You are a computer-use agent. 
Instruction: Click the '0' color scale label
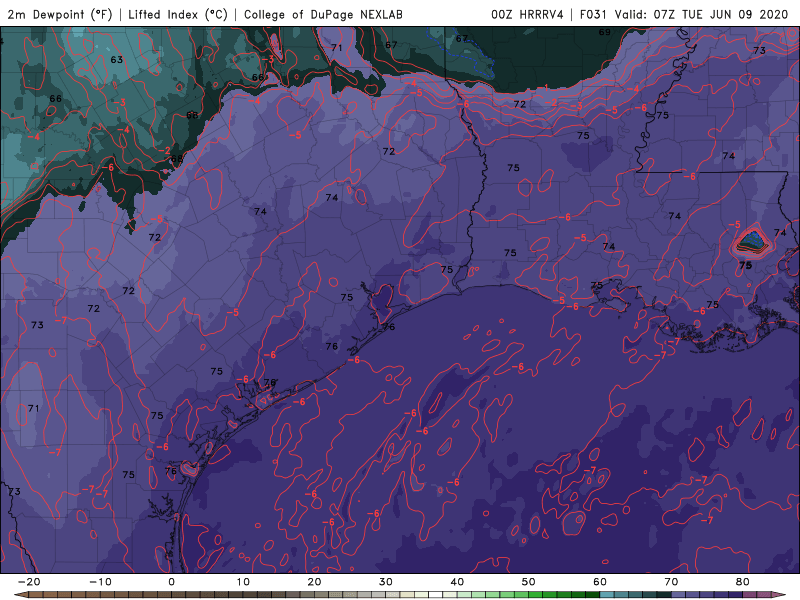[171, 582]
